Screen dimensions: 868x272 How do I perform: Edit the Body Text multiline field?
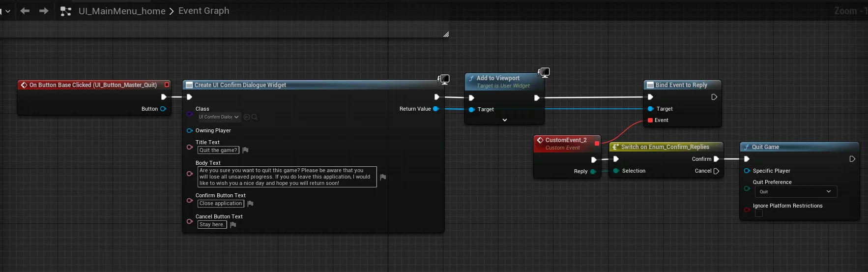point(287,177)
